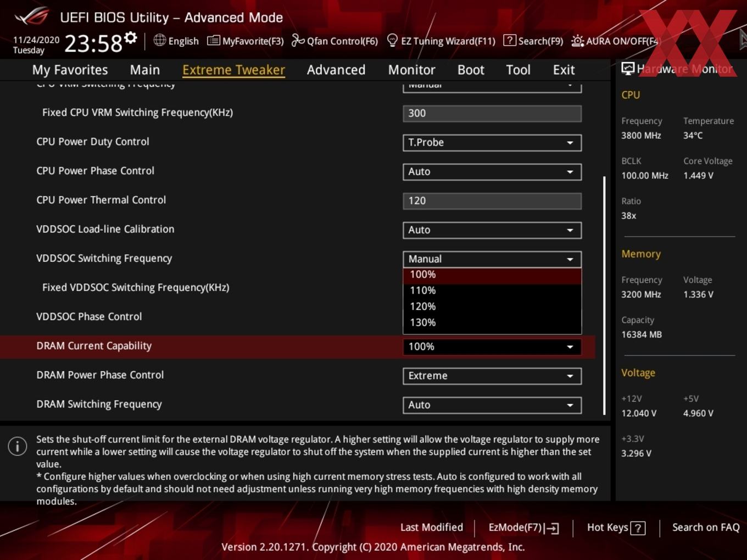Click the globe language icon
Viewport: 747px width, 560px height.
point(159,40)
